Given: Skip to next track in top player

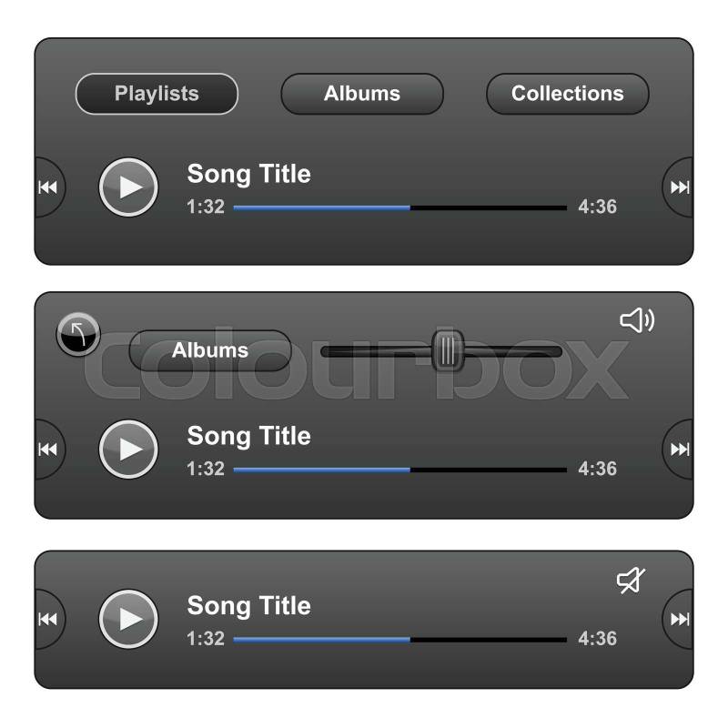Looking at the screenshot, I should coord(679,187).
